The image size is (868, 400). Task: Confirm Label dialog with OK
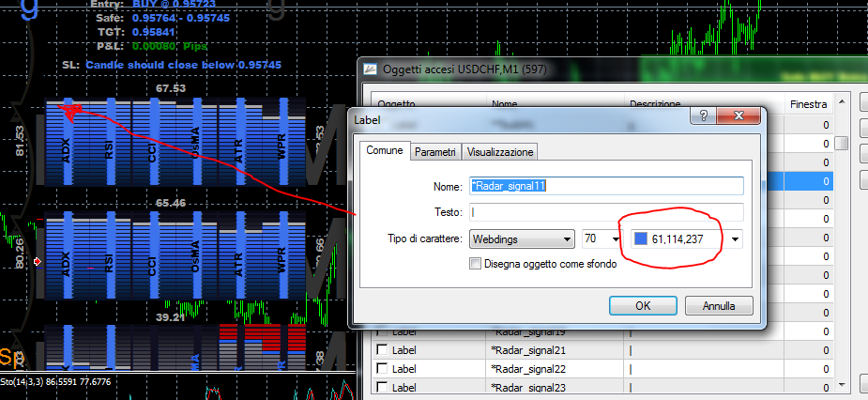(643, 306)
